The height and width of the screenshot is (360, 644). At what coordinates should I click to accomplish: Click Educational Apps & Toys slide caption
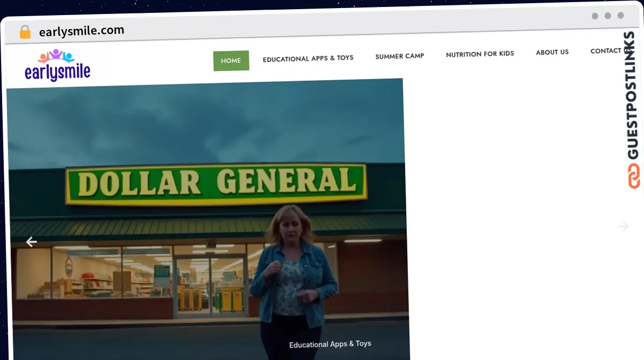330,344
